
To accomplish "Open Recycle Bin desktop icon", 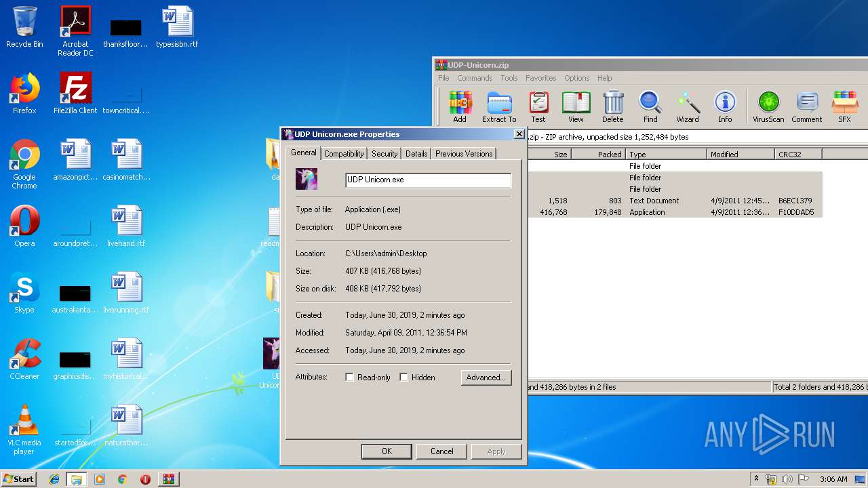I will click(x=24, y=27).
